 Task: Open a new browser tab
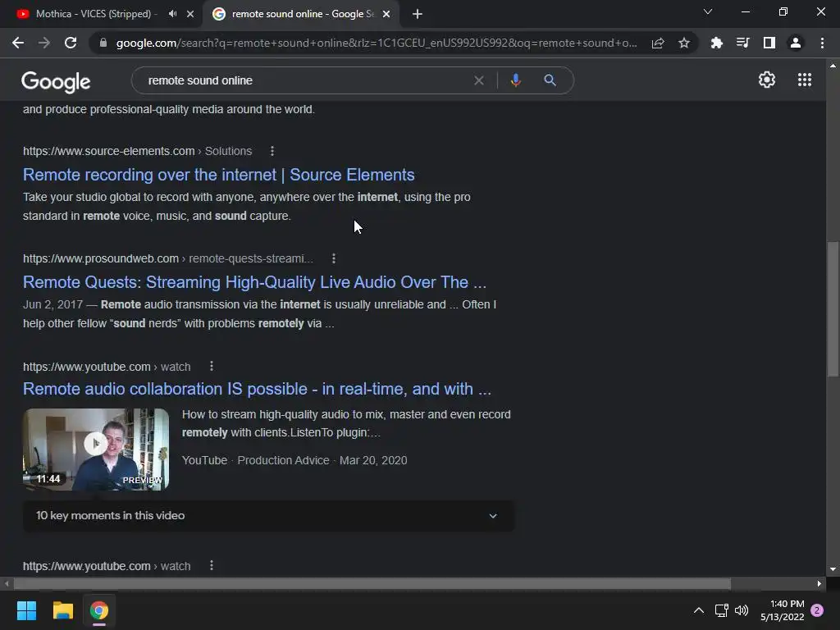point(418,14)
